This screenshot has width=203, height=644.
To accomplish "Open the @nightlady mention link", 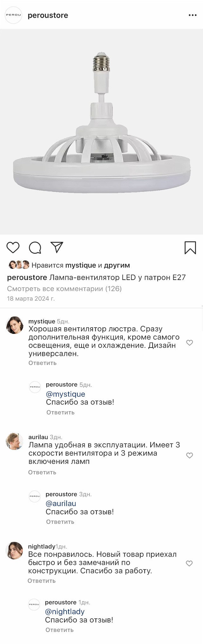I will tap(65, 612).
